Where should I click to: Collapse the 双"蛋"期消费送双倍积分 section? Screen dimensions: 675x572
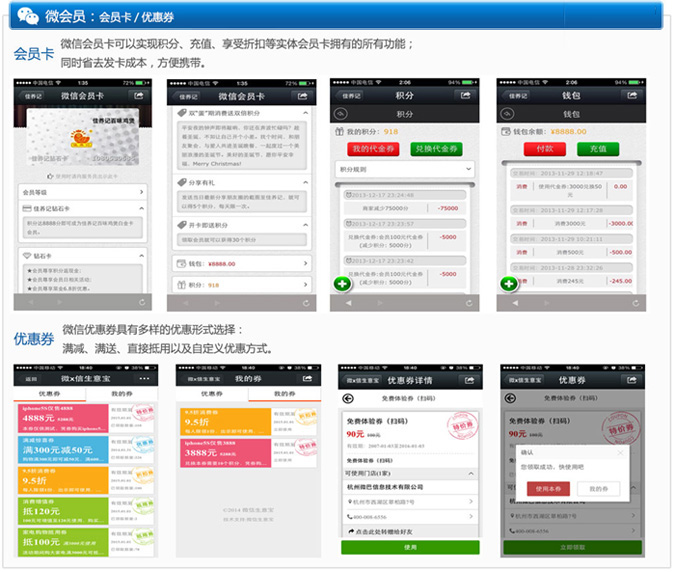click(x=305, y=113)
